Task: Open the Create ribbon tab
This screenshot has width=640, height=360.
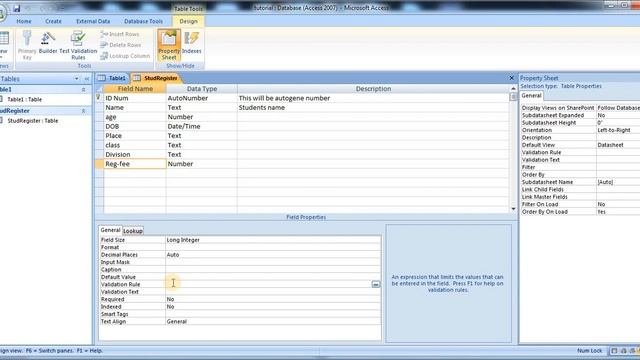Action: 53,21
